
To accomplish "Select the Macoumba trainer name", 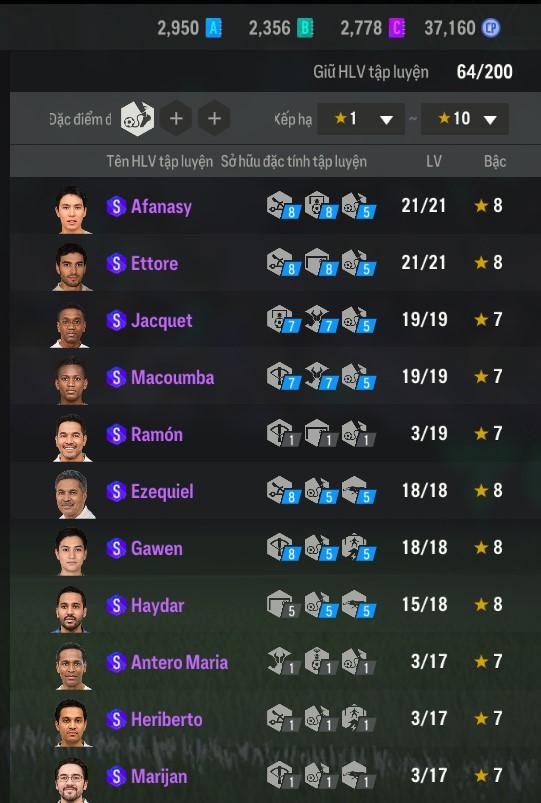I will pos(173,377).
